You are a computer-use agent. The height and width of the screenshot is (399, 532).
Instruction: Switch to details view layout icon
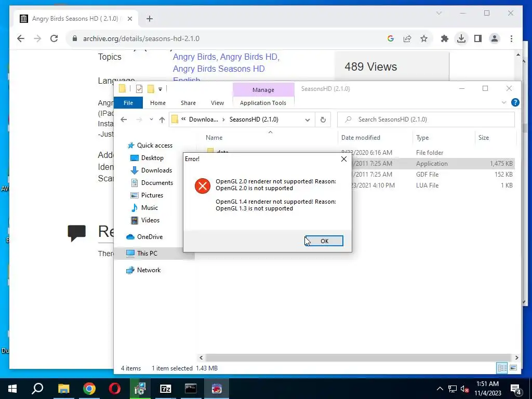click(502, 368)
